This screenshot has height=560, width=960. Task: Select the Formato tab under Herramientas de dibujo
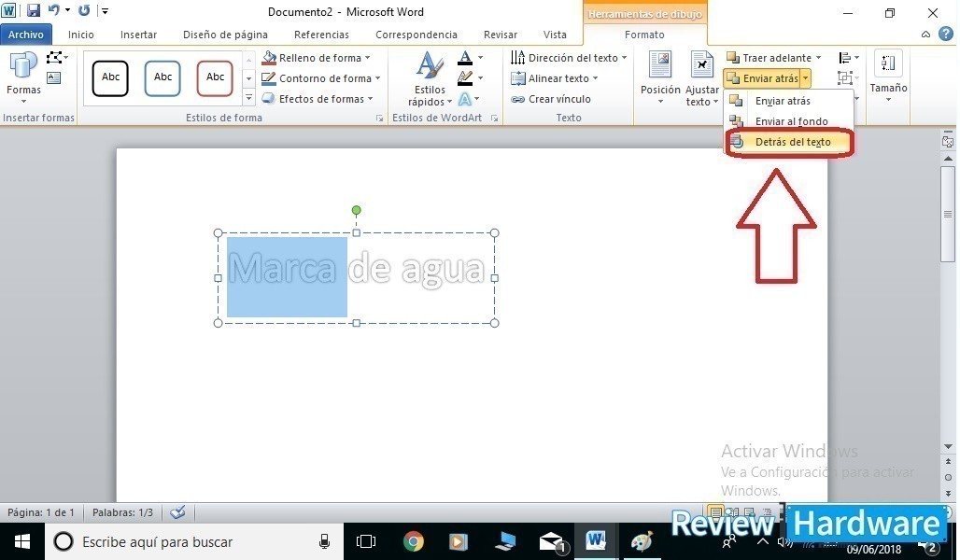coord(644,35)
